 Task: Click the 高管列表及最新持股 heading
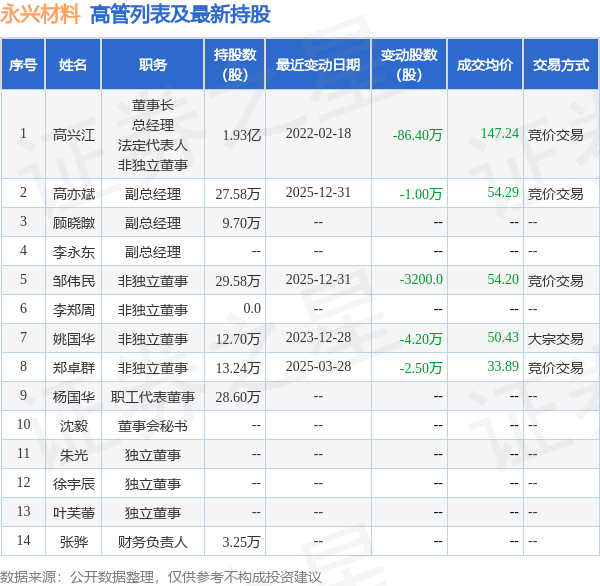click(180, 15)
